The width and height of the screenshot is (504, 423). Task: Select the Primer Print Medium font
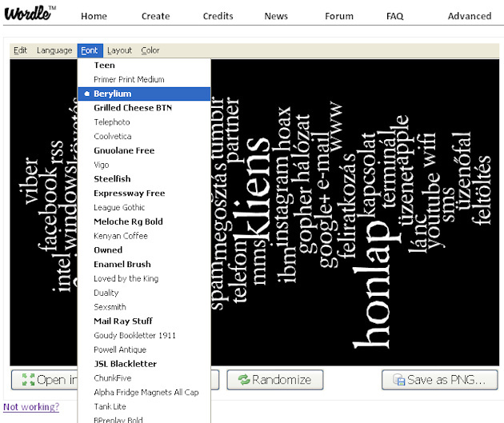(x=144, y=79)
